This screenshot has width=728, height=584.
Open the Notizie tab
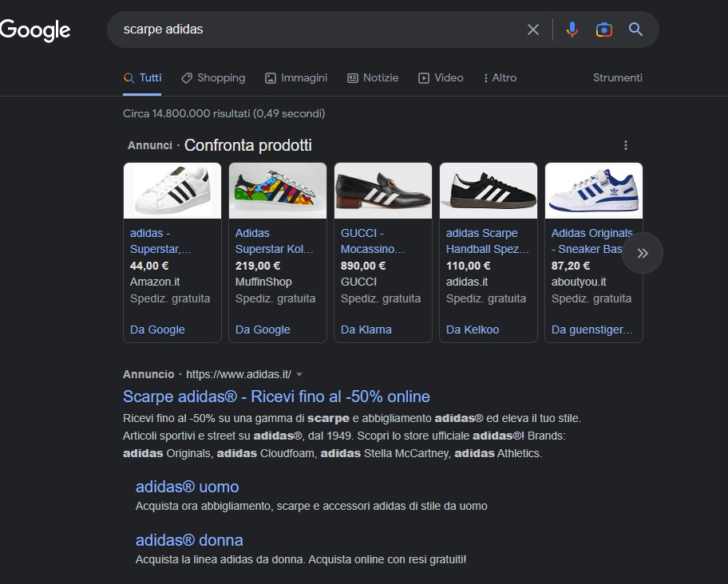(373, 78)
